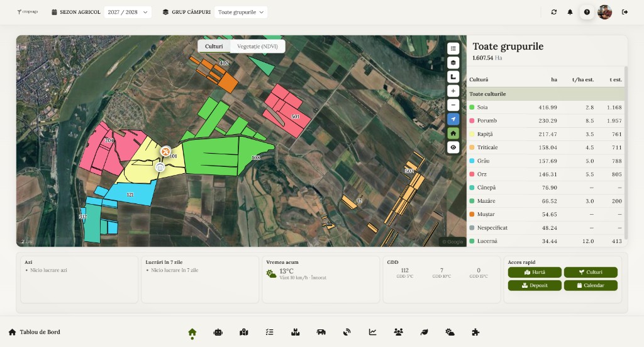Open the user profile avatar

(604, 12)
